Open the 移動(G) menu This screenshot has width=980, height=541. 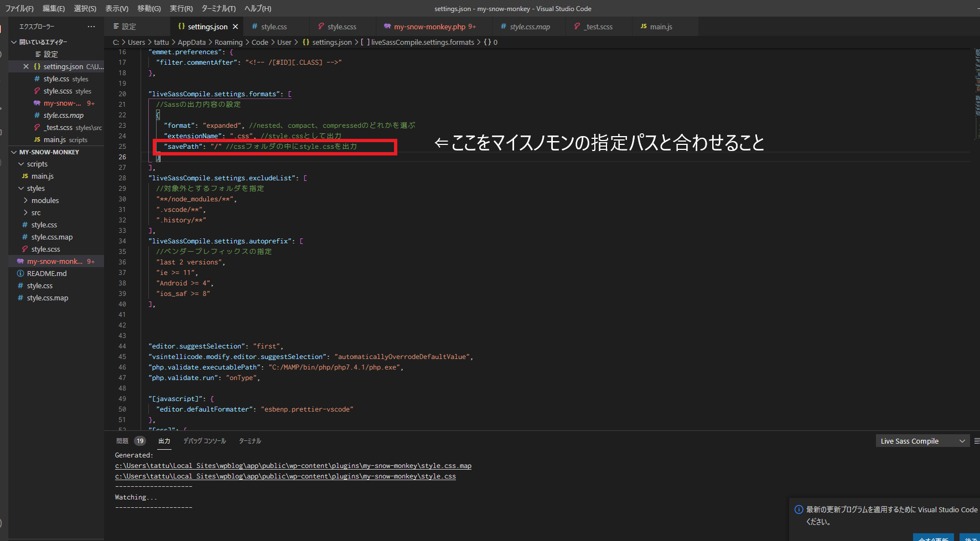(x=149, y=8)
